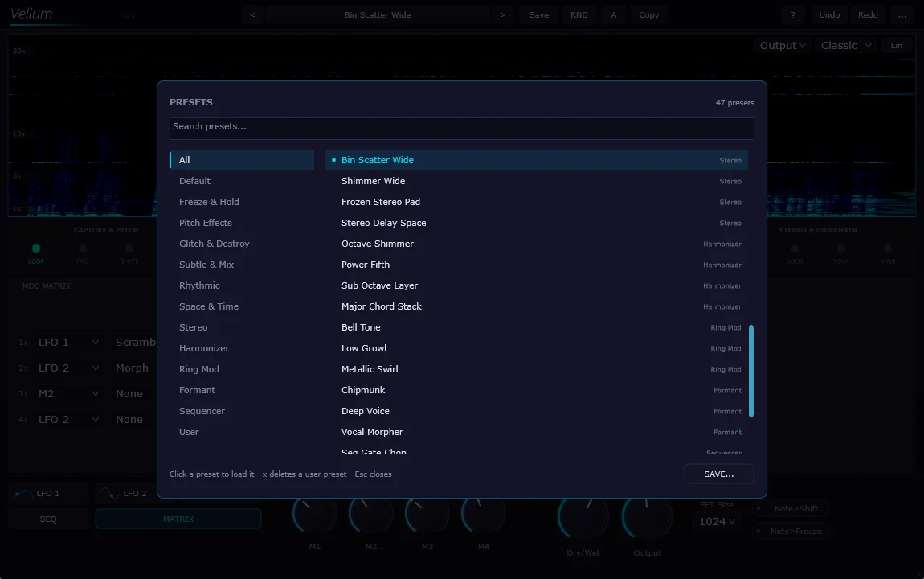924x579 pixels.
Task: Adjust the M1 macro knob
Action: (315, 514)
